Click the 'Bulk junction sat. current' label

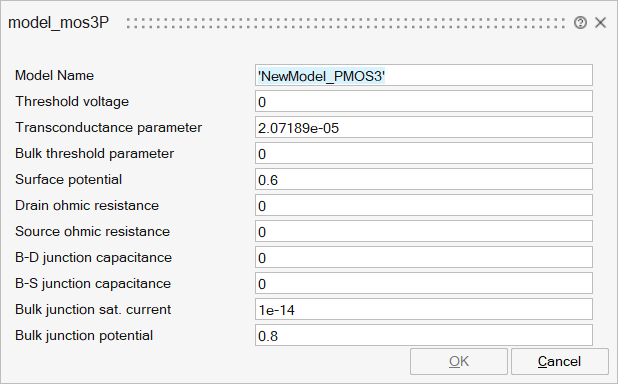[x=93, y=310]
